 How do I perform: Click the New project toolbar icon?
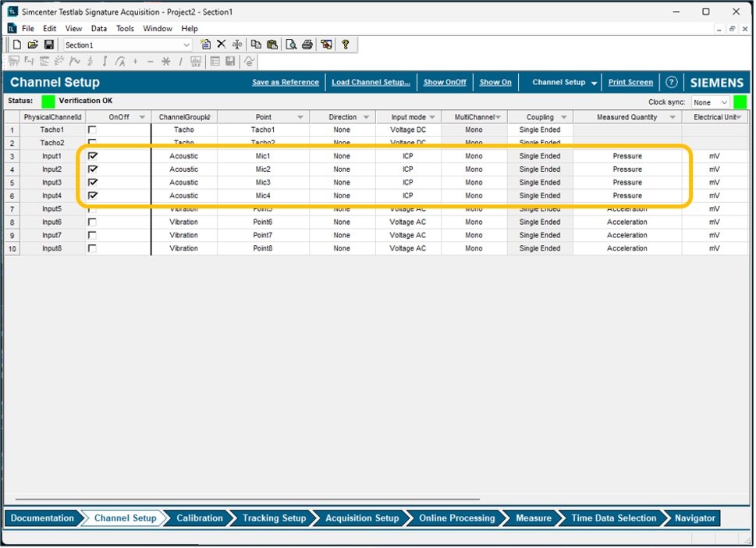(17, 45)
